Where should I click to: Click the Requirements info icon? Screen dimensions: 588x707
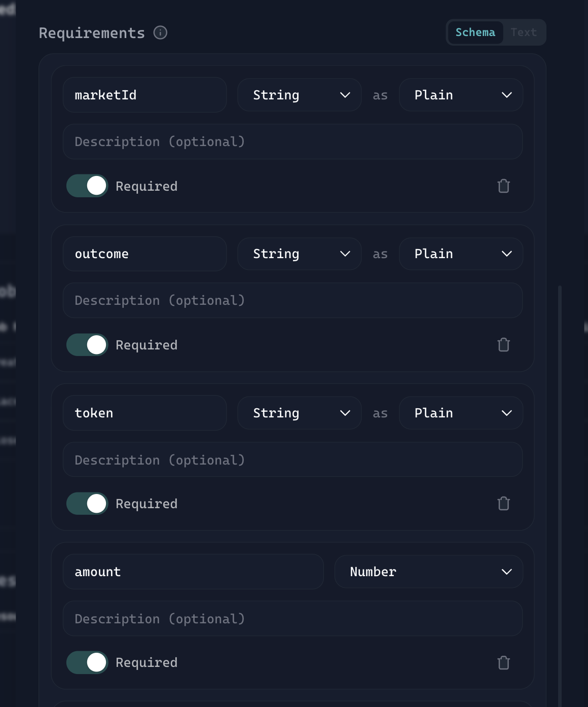point(160,33)
